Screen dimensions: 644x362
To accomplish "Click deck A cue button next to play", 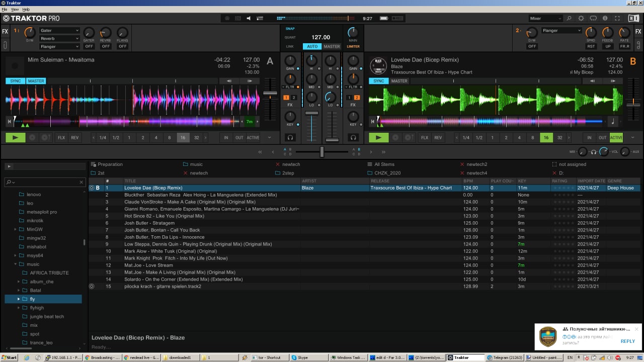I will tap(32, 137).
